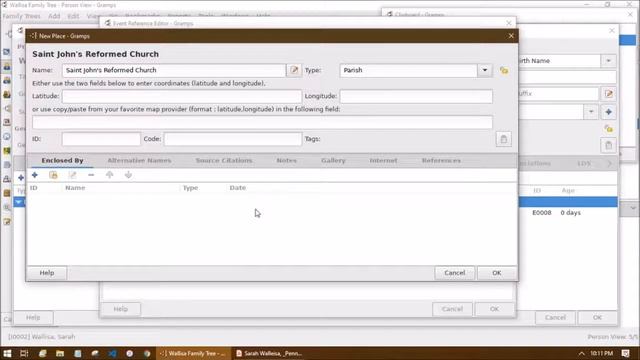Click the E0008 event ID cell

tap(542, 213)
